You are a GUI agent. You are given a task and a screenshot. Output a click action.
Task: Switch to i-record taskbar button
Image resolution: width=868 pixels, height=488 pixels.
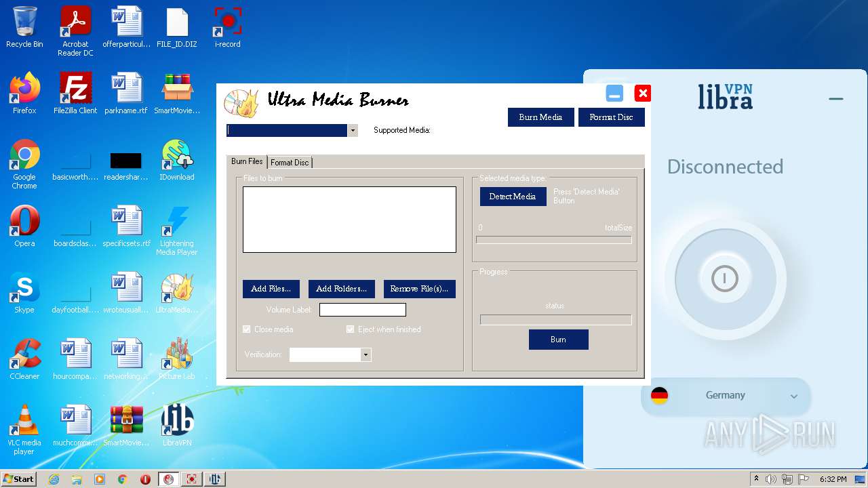pyautogui.click(x=192, y=479)
